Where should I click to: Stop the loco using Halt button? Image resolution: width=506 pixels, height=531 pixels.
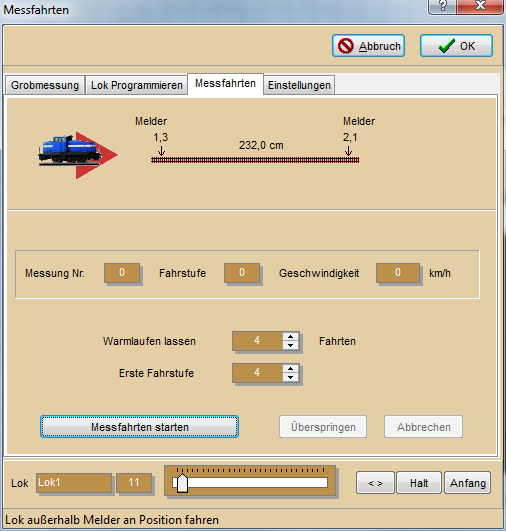[x=419, y=483]
